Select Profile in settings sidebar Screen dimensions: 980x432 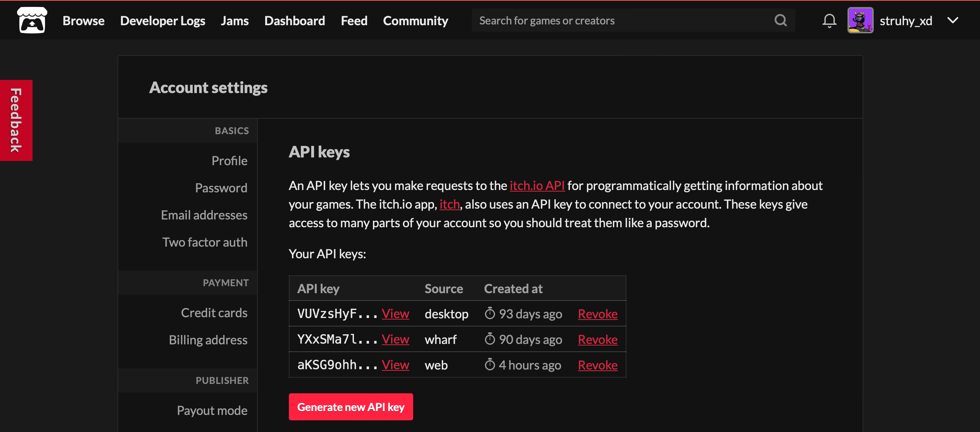(x=229, y=161)
